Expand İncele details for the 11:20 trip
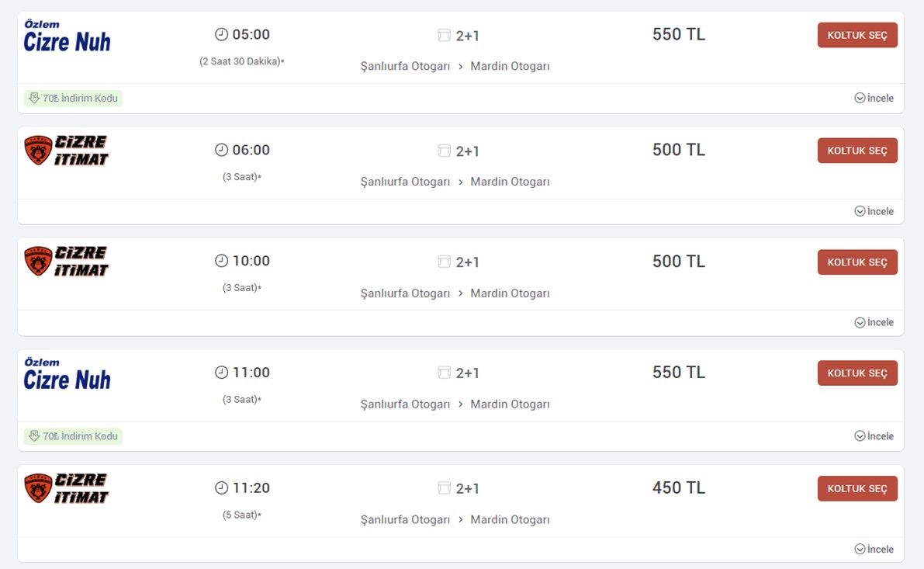924x569 pixels. (x=874, y=550)
